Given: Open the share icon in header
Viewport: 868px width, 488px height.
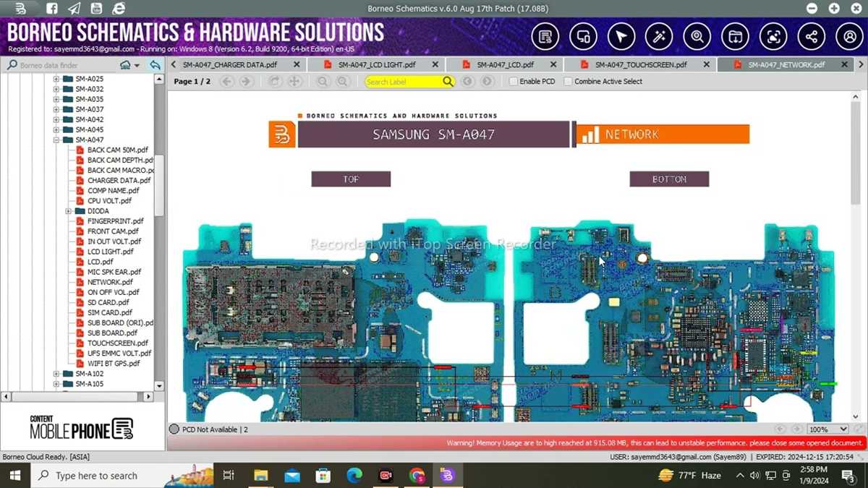Looking at the screenshot, I should pyautogui.click(x=811, y=37).
